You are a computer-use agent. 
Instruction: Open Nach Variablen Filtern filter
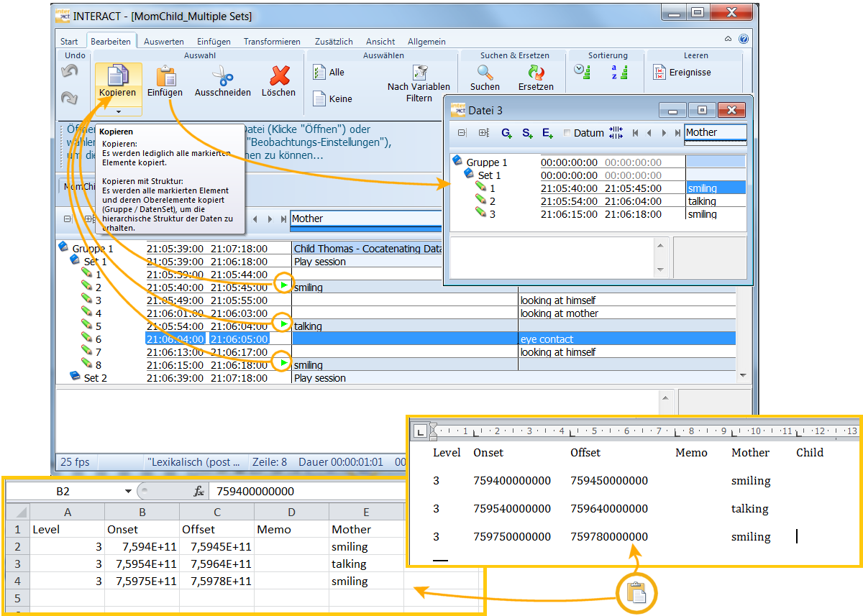point(419,84)
